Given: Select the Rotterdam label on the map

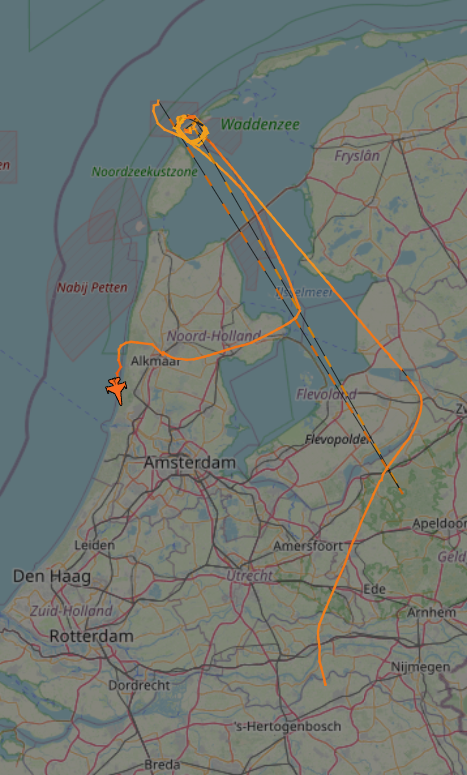Looking at the screenshot, I should coord(91,636).
